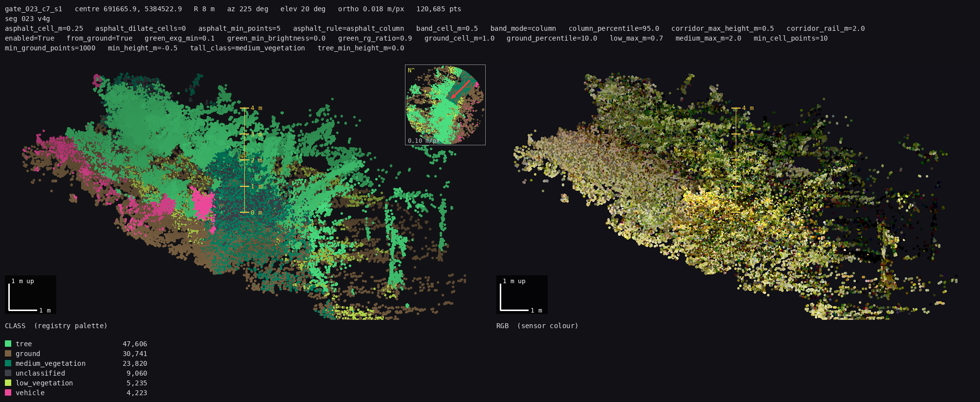
Task: Click the unclassified legend swatch
Action: click(x=8, y=373)
